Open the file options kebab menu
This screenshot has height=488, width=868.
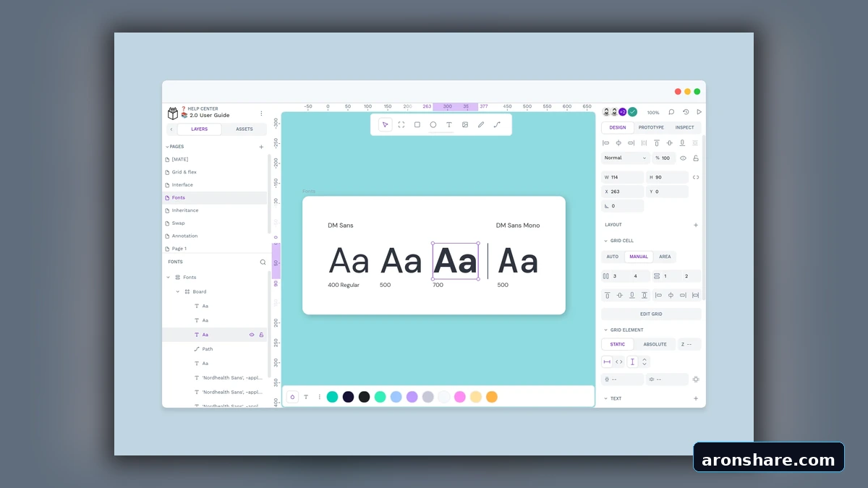coord(261,114)
